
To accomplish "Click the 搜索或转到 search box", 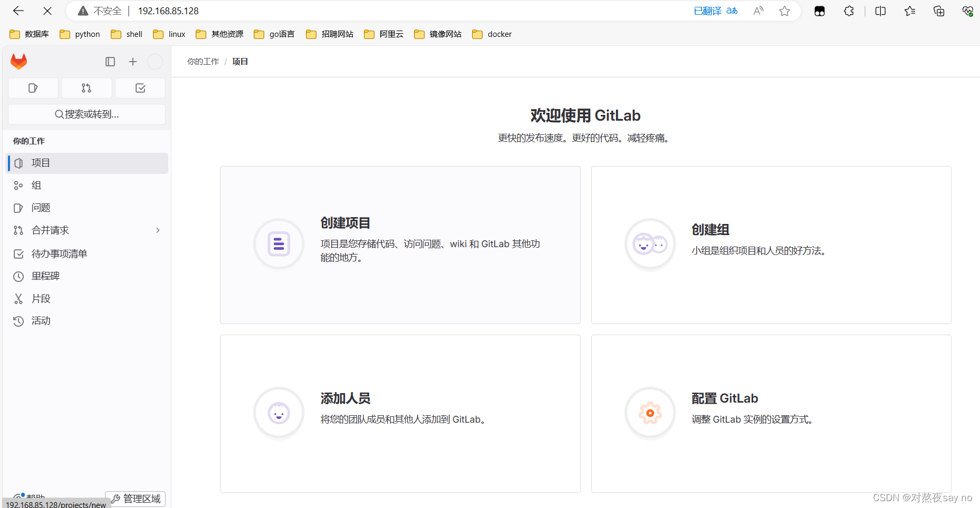I will (87, 114).
